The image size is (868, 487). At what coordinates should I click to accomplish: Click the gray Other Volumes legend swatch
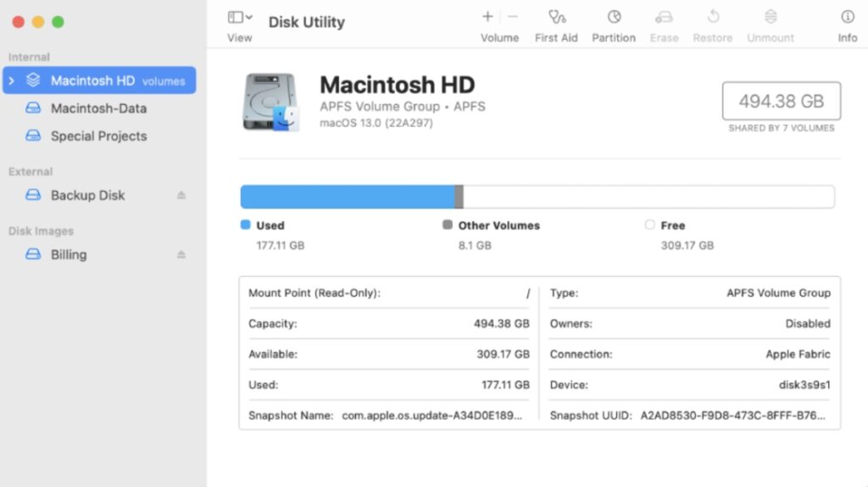[x=448, y=224]
